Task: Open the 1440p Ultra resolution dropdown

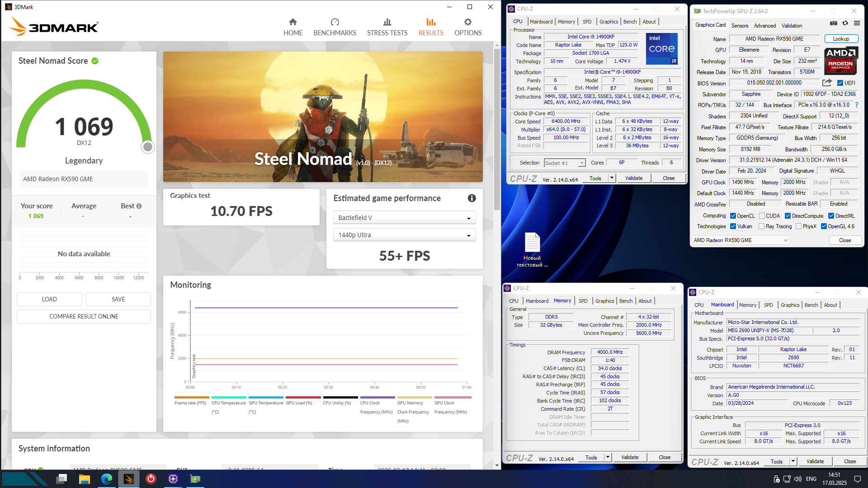Action: tap(404, 235)
